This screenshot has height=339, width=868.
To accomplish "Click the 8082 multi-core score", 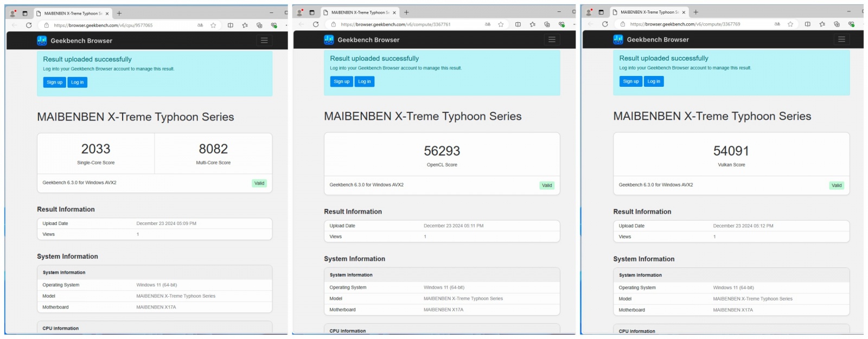I will 213,149.
